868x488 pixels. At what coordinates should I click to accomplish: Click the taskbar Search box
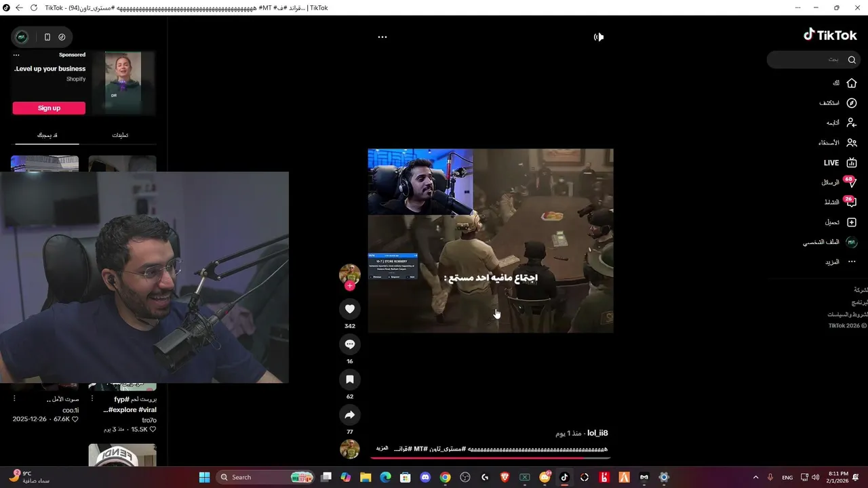coord(267,477)
